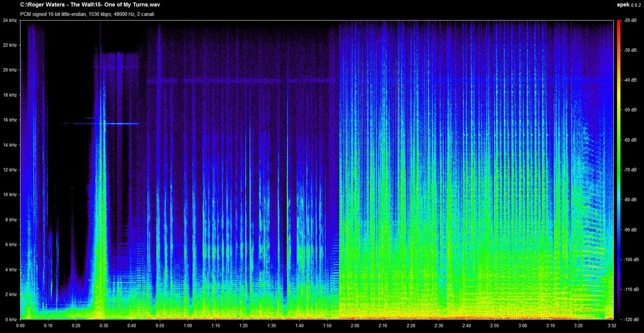The width and height of the screenshot is (644, 333).
Task: Select the 0:50 time marker label
Action: (x=160, y=325)
